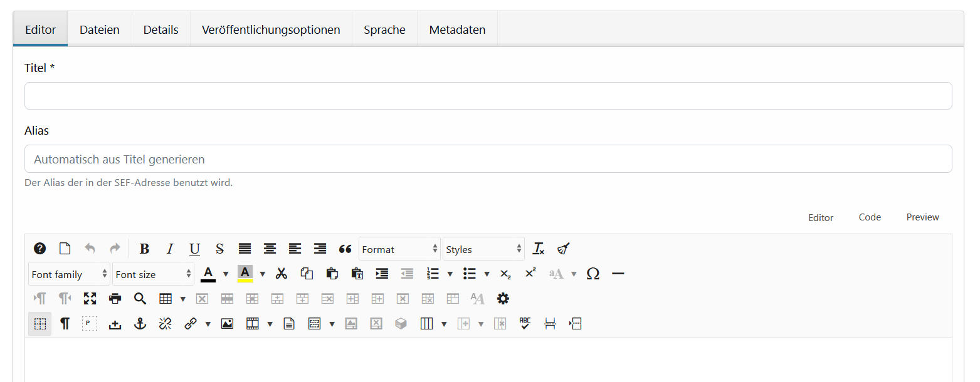
Task: Click the print icon
Action: point(115,299)
